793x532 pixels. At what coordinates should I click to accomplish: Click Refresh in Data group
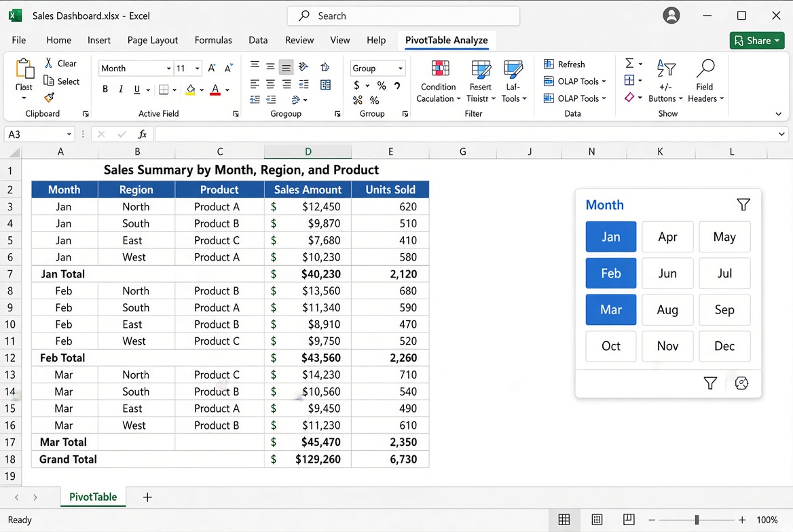[564, 64]
